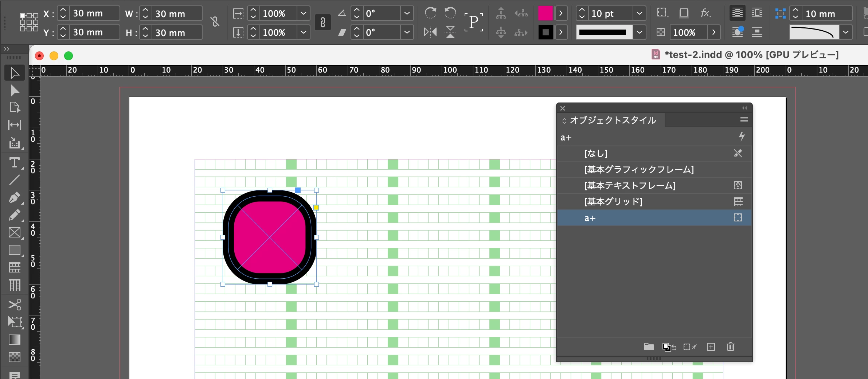Collapse Object Styles panel double-arrow
Screen dimensions: 868x379
tap(744, 108)
